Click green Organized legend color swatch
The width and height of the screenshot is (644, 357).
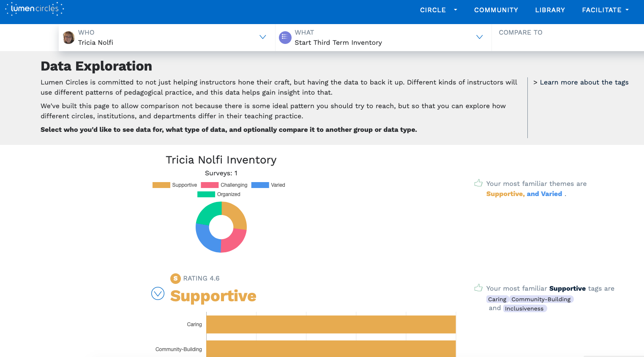coord(206,194)
